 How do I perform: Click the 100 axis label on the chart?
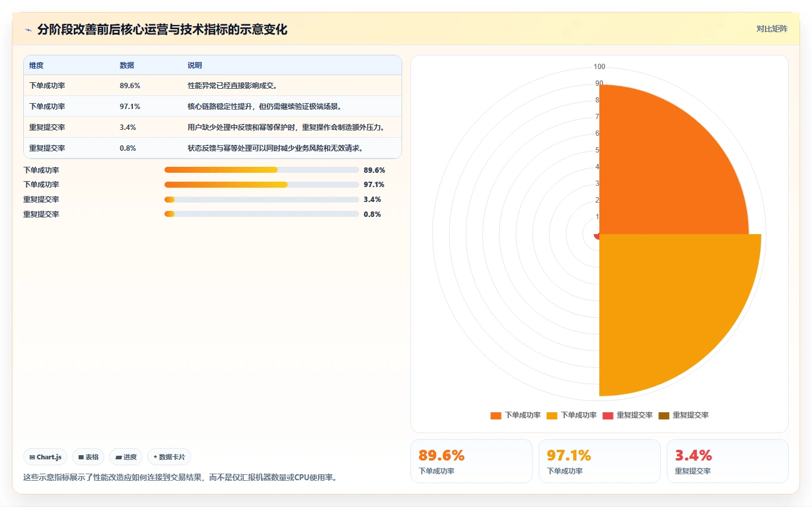tap(599, 67)
